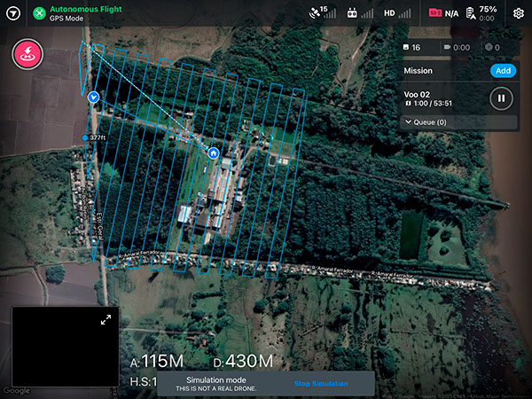The image size is (532, 399).
Task: Tap the GPS Mode label
Action: pos(66,19)
